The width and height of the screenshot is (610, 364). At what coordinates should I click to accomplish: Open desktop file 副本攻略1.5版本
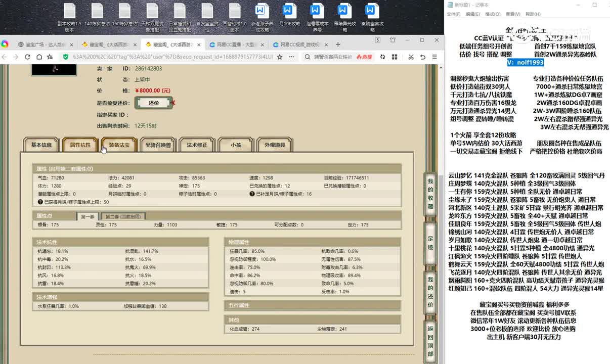click(x=69, y=18)
